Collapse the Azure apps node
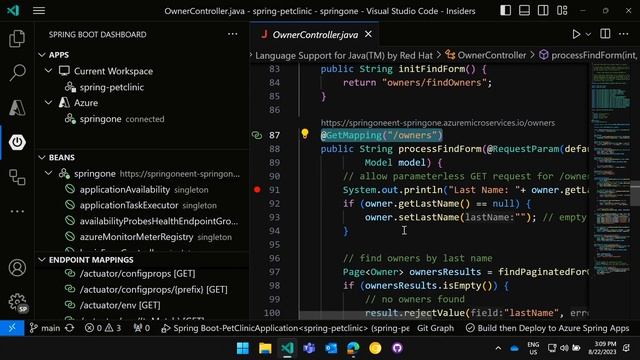This screenshot has width=640, height=360. (x=49, y=103)
